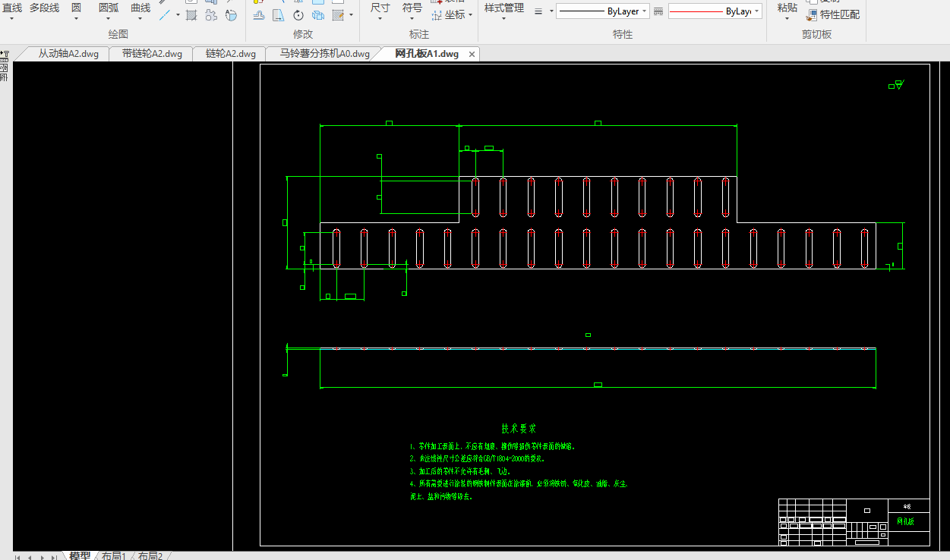This screenshot has width=950, height=560.
Task: Click the Match Properties (特性匹配) button
Action: [833, 14]
